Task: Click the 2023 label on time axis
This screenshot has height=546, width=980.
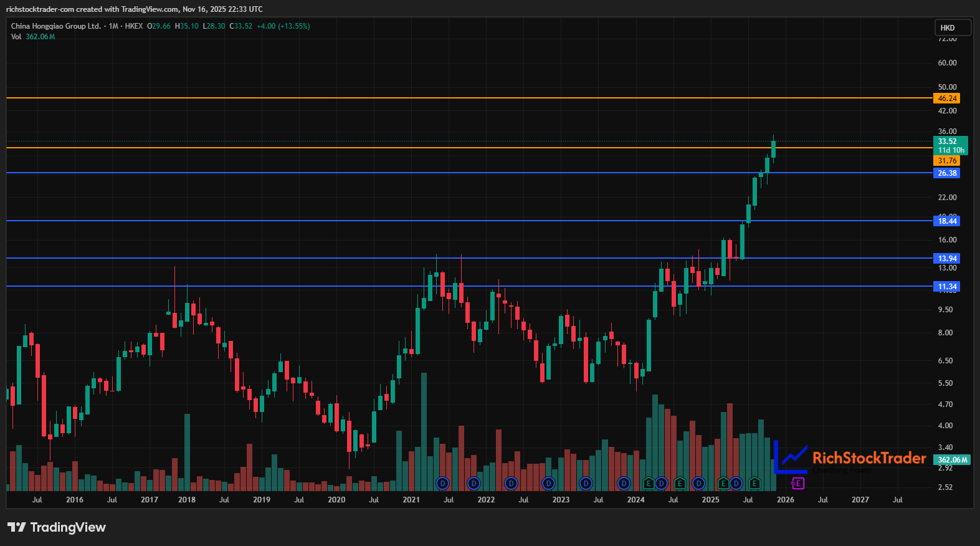Action: (561, 500)
